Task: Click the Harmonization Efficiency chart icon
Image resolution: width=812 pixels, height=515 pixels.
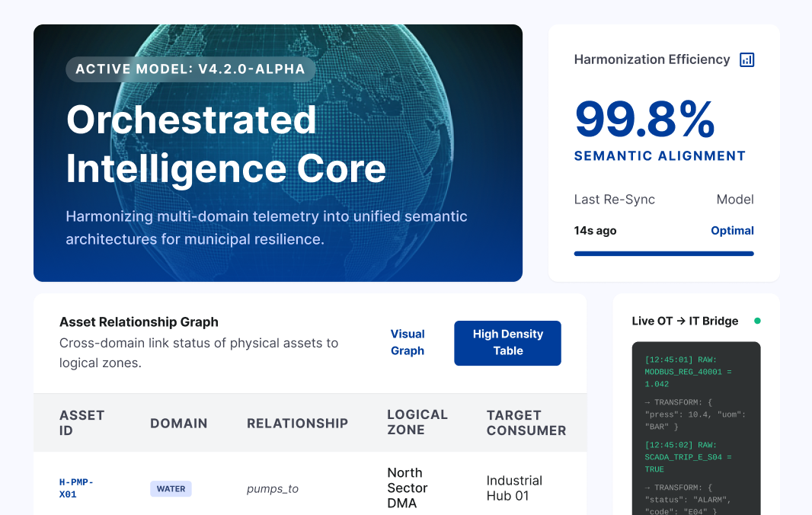Action: pos(746,59)
